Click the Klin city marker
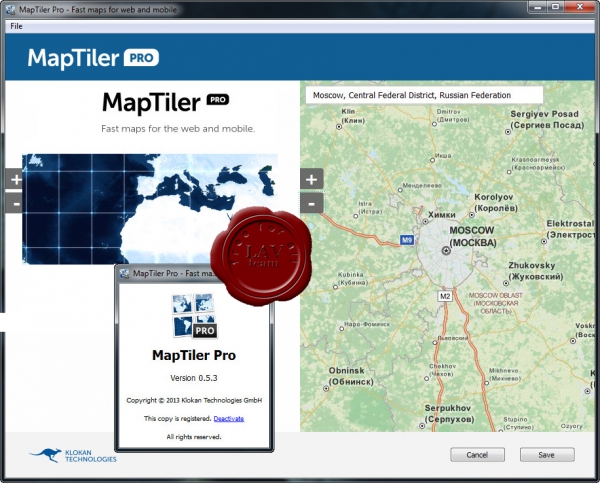The width and height of the screenshot is (600, 483). tap(339, 126)
